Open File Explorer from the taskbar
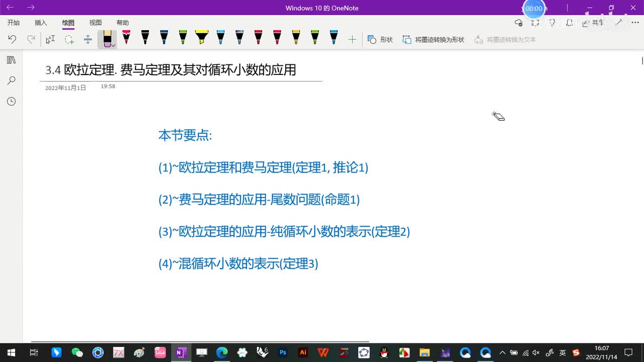Image resolution: width=644 pixels, height=362 pixels. tap(425, 352)
